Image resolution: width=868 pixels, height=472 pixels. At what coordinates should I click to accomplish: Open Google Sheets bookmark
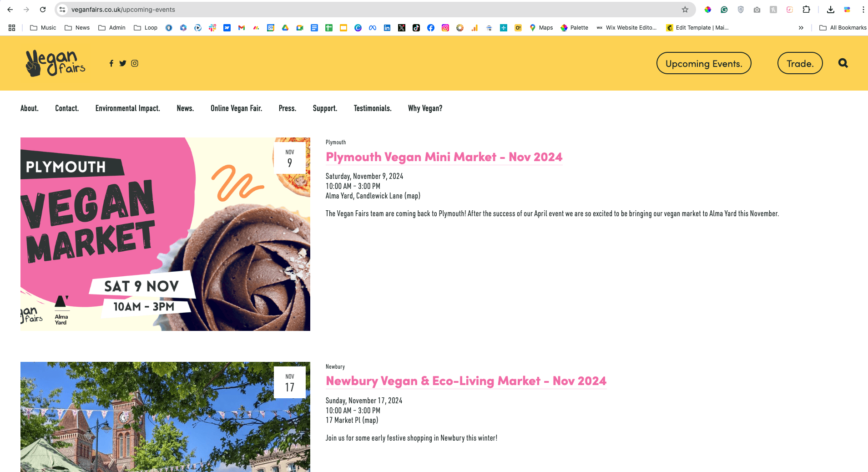point(329,28)
